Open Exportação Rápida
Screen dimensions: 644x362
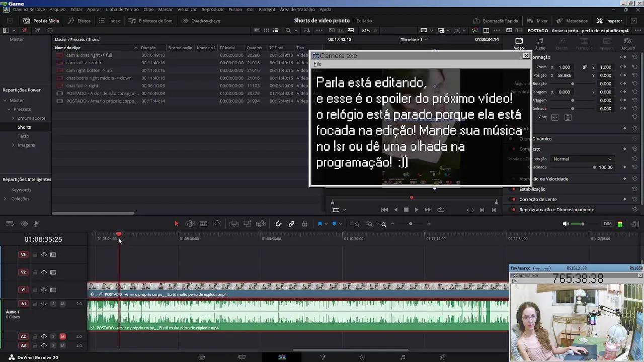(x=496, y=21)
